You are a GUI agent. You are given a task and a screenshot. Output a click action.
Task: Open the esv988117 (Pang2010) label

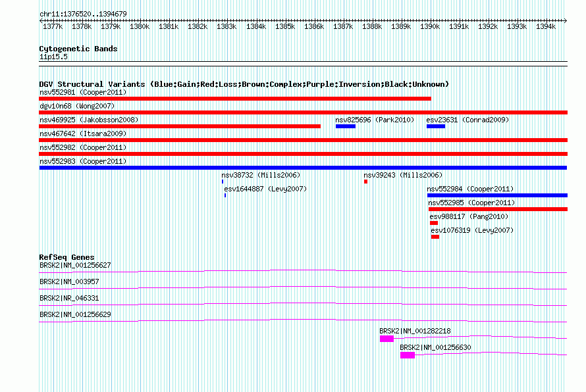point(469,216)
